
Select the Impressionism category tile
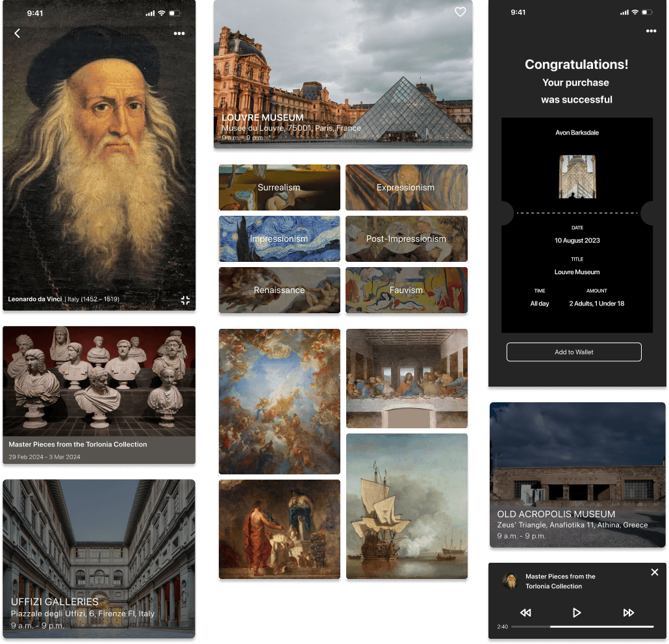point(279,238)
